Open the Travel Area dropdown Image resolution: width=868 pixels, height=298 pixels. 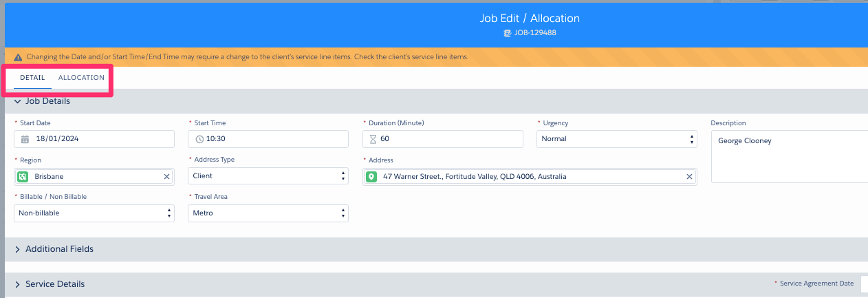click(268, 213)
